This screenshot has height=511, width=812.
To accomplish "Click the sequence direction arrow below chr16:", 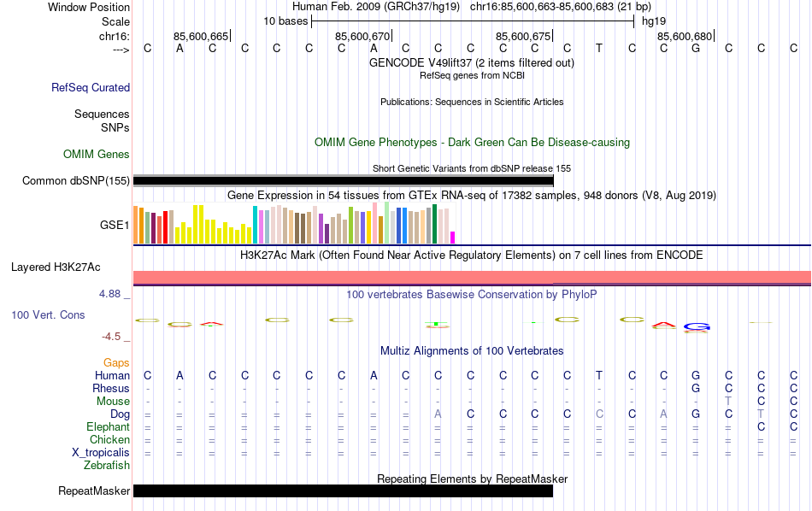I will click(x=121, y=50).
